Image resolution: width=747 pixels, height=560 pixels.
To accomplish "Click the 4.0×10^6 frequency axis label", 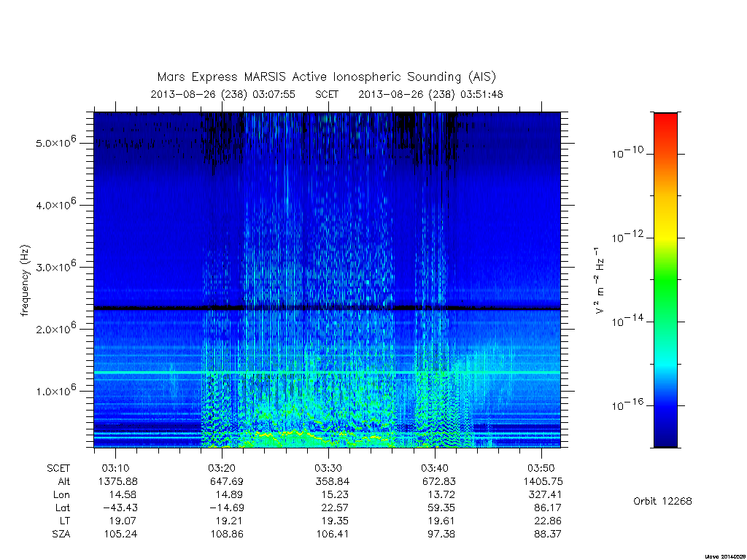I will 55,204.
